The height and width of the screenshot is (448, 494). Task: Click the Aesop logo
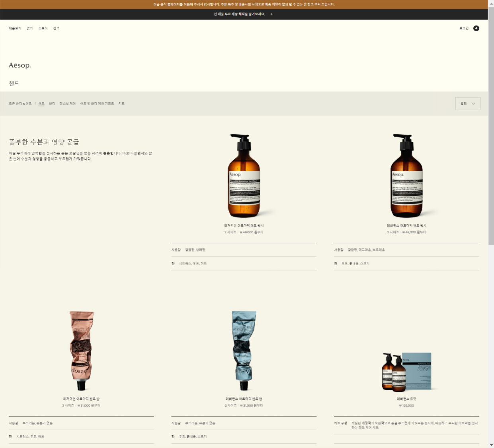tap(20, 65)
